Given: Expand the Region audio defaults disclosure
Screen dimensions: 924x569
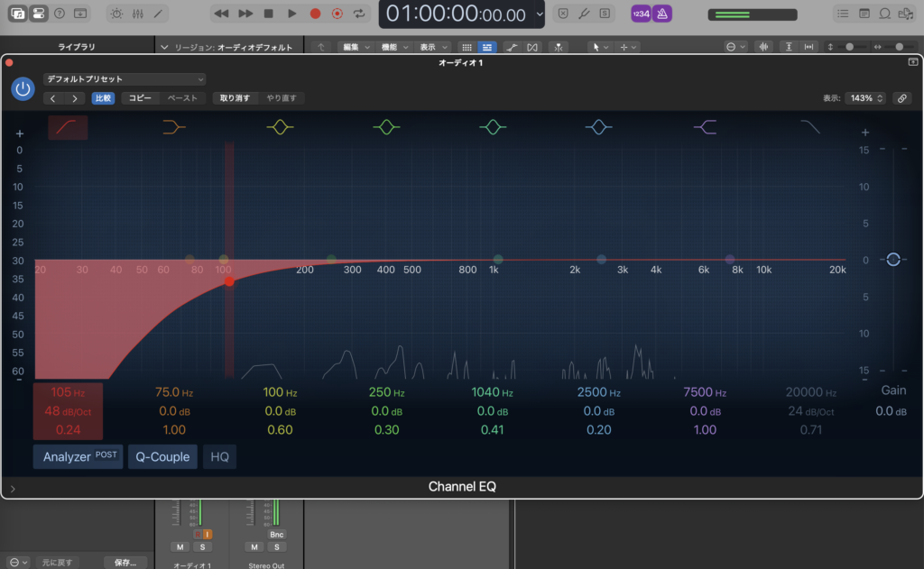Looking at the screenshot, I should tap(164, 47).
